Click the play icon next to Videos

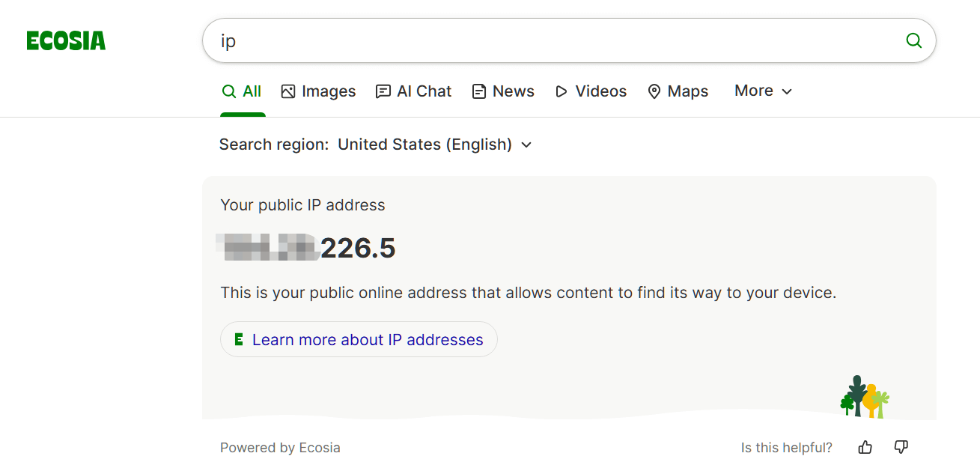tap(561, 91)
